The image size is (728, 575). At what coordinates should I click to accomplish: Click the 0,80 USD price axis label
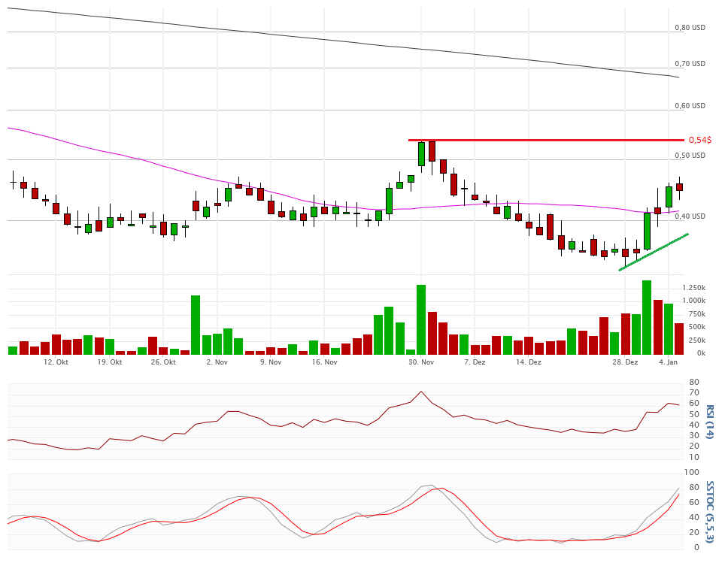[690, 28]
